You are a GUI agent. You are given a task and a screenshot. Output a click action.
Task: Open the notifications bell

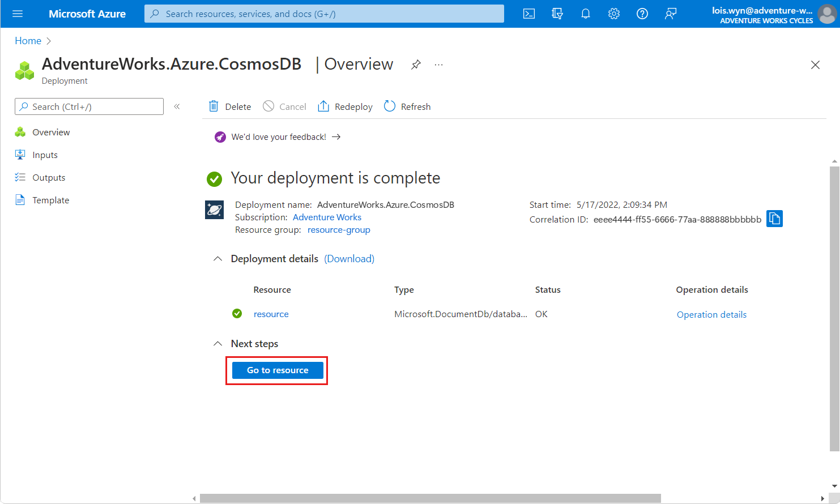pyautogui.click(x=586, y=14)
